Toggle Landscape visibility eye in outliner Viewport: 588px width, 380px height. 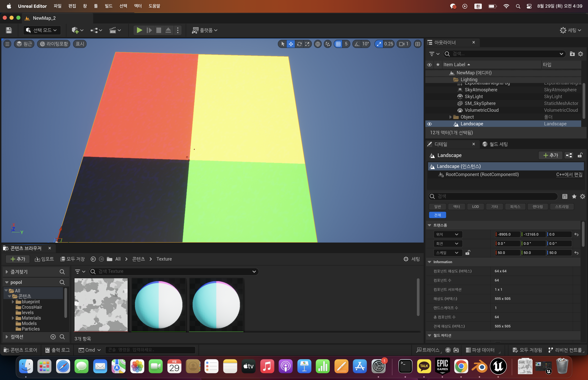tap(429, 124)
